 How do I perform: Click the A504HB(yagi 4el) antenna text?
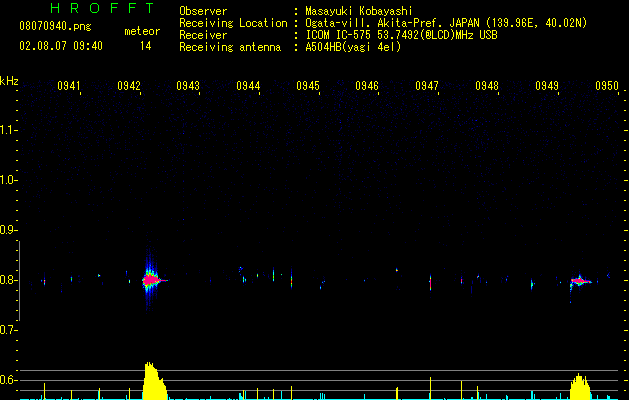tap(353, 47)
